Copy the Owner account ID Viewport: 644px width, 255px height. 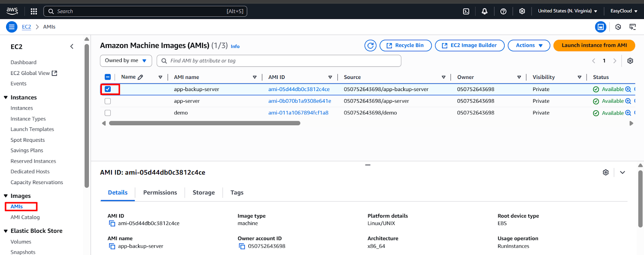242,246
